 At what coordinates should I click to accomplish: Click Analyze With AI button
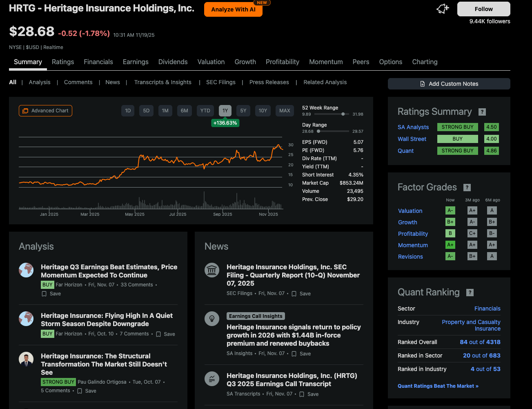pyautogui.click(x=233, y=9)
